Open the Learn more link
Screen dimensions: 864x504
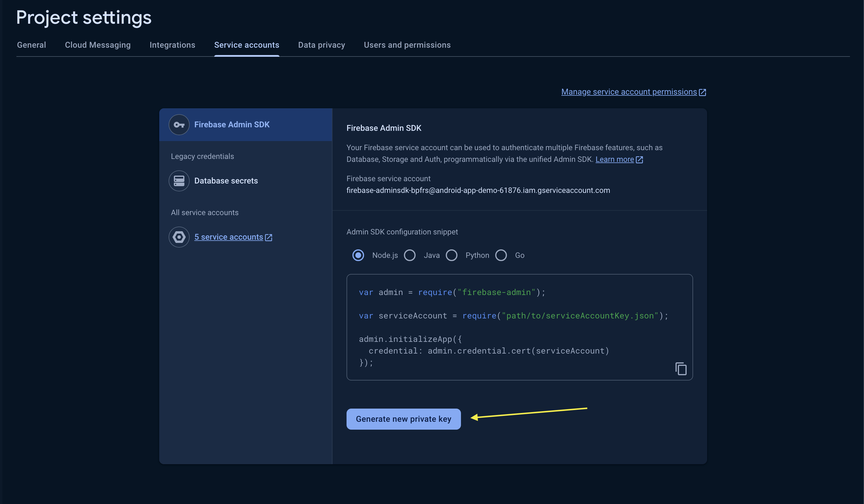[615, 160]
